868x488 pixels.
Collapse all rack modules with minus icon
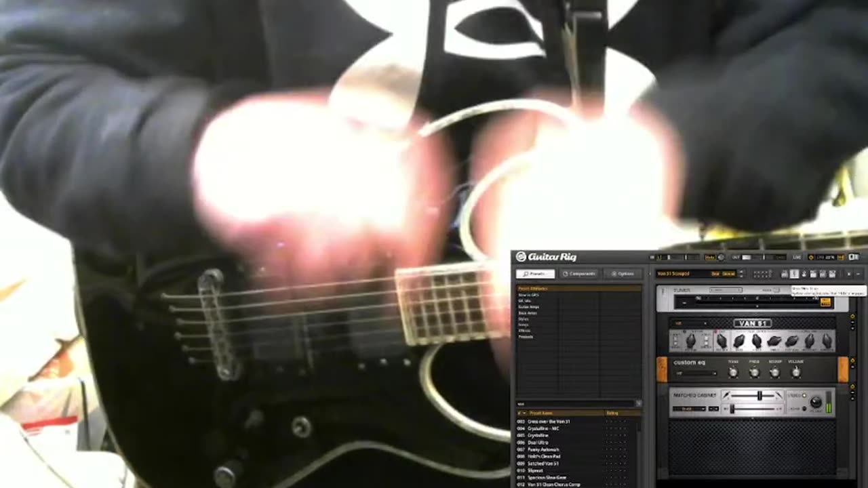click(858, 274)
